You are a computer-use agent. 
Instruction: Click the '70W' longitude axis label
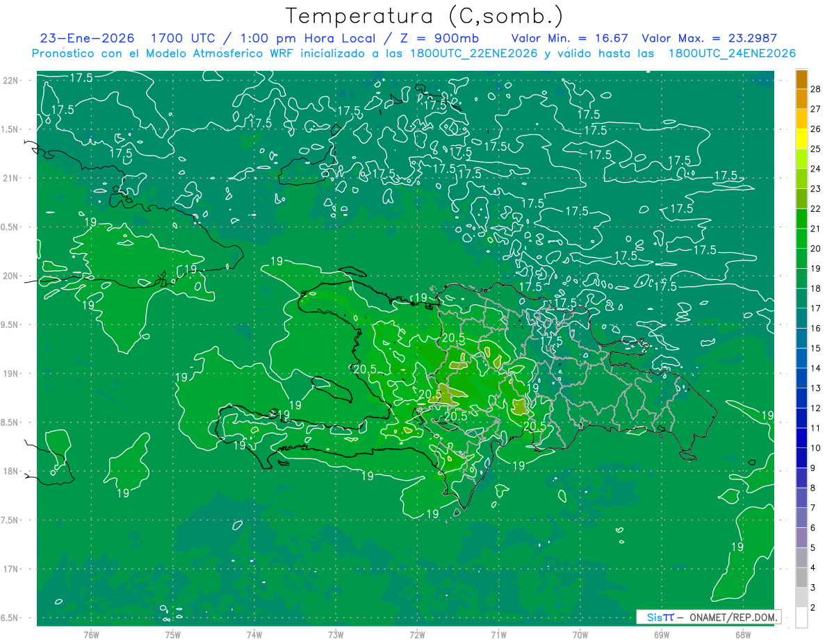tap(580, 634)
